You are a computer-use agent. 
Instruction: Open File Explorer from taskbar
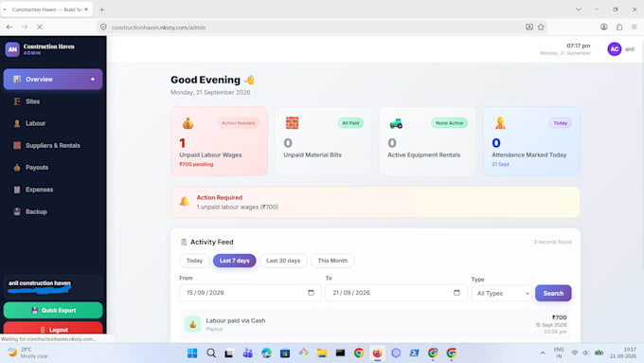click(x=322, y=354)
